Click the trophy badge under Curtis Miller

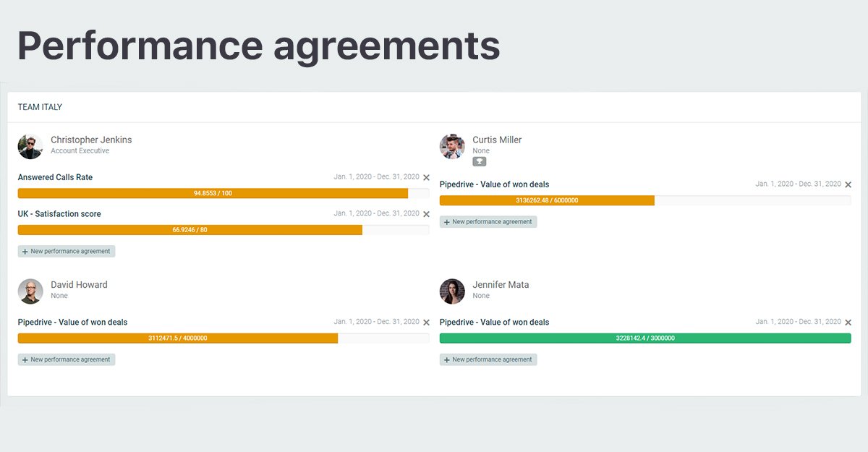point(479,161)
